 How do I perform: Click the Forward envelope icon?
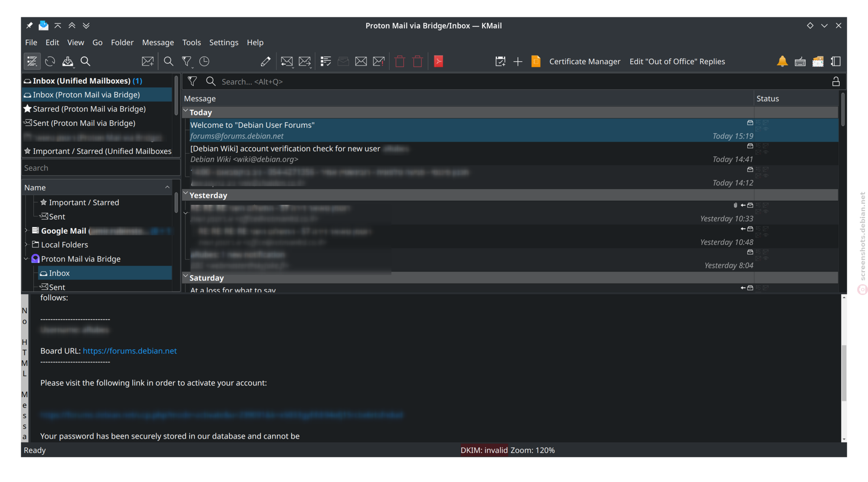click(304, 62)
